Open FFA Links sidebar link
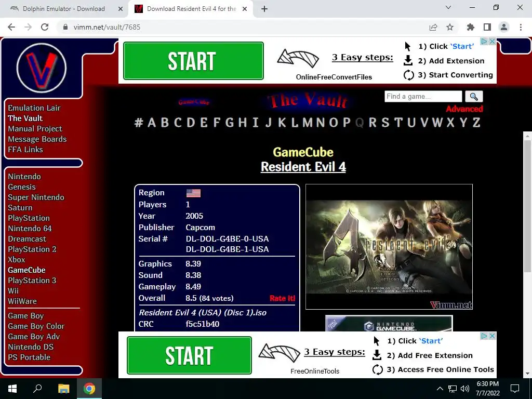Viewport: 532px width, 399px height. click(25, 150)
